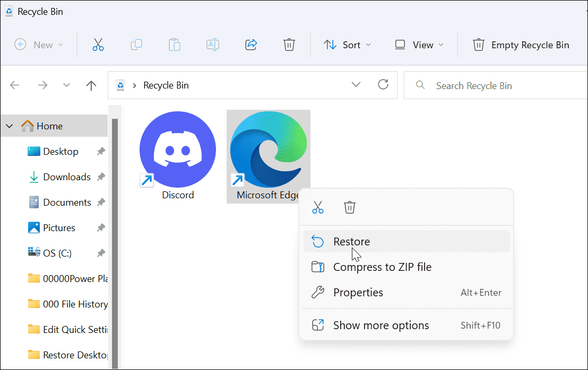588x370 pixels.
Task: Click the Share icon in the toolbar
Action: pyautogui.click(x=251, y=45)
